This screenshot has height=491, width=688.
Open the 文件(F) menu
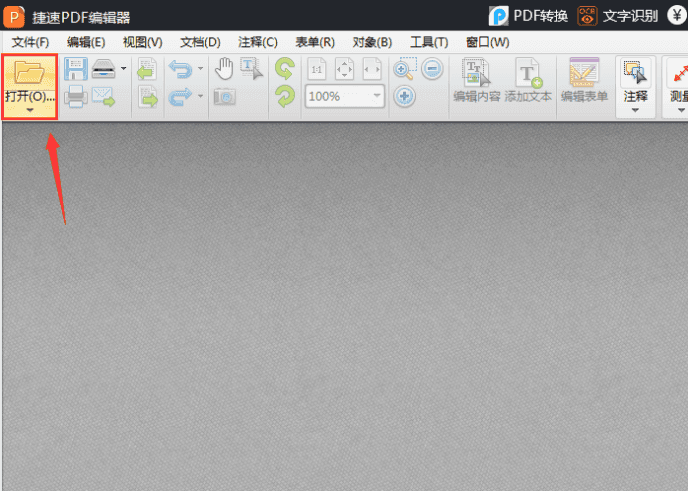30,42
